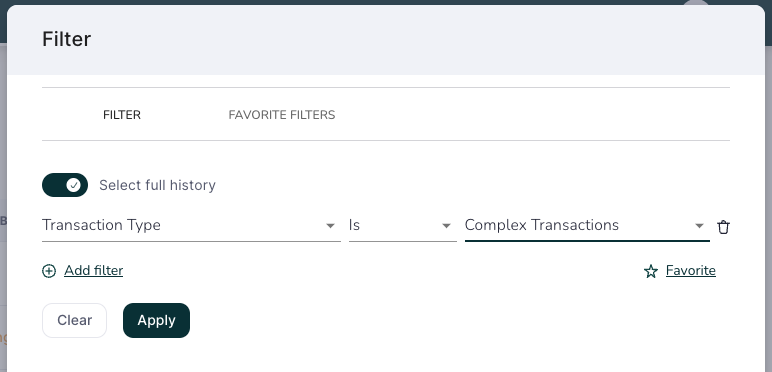Click the arrow of the Transaction Type combo box
This screenshot has height=372, width=772.
[330, 226]
